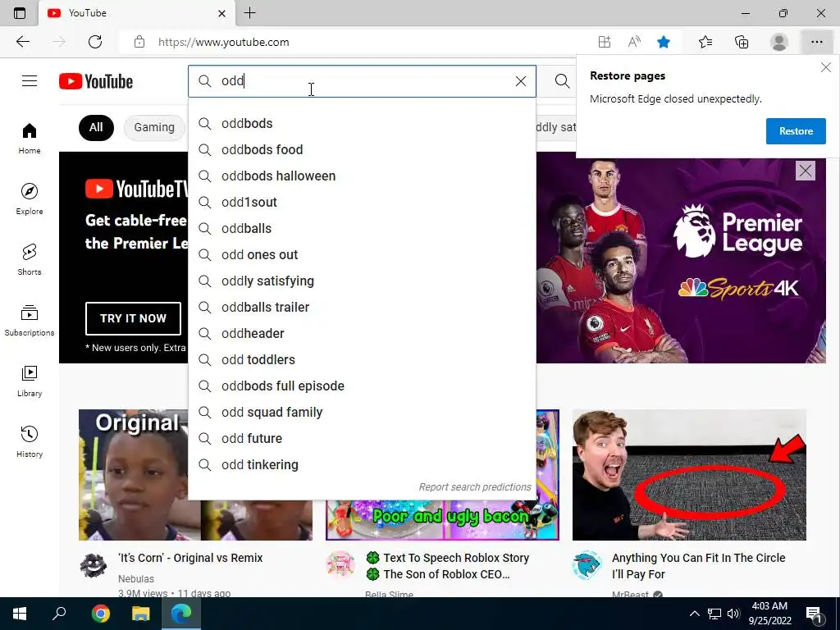
Task: Click the magnifier search button beside search box
Action: [562, 81]
